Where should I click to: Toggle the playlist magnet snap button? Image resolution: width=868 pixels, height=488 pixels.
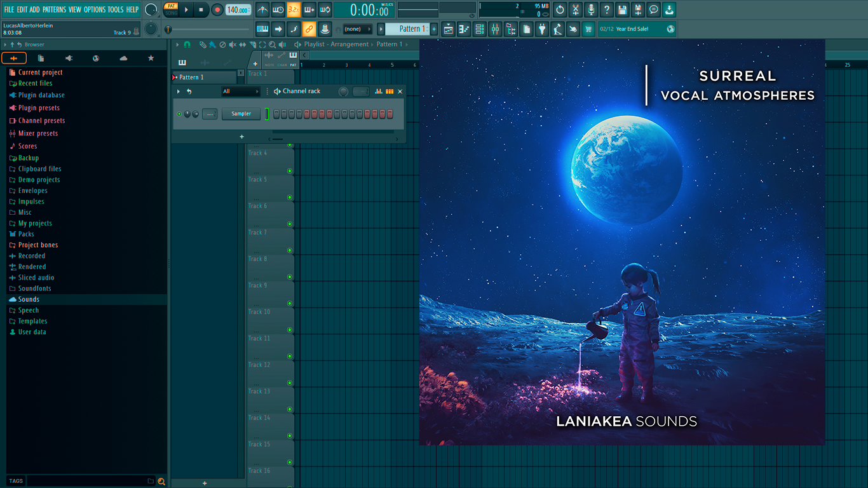click(x=187, y=44)
